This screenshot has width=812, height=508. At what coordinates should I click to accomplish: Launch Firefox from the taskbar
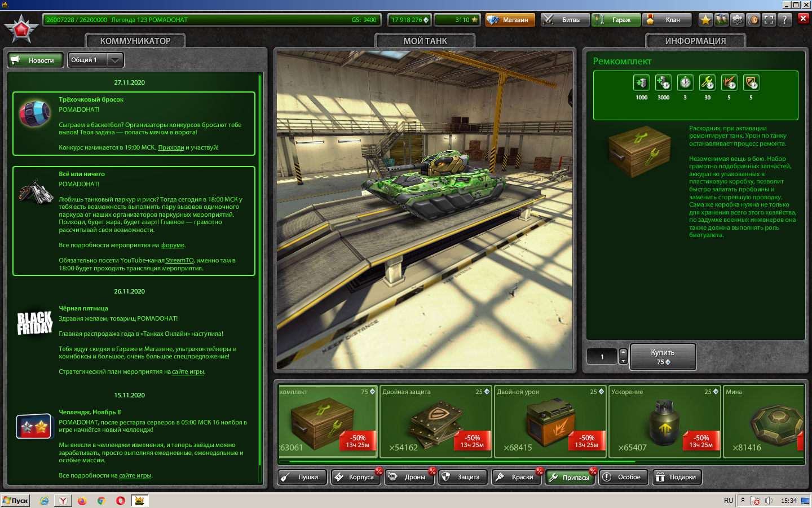pos(82,501)
